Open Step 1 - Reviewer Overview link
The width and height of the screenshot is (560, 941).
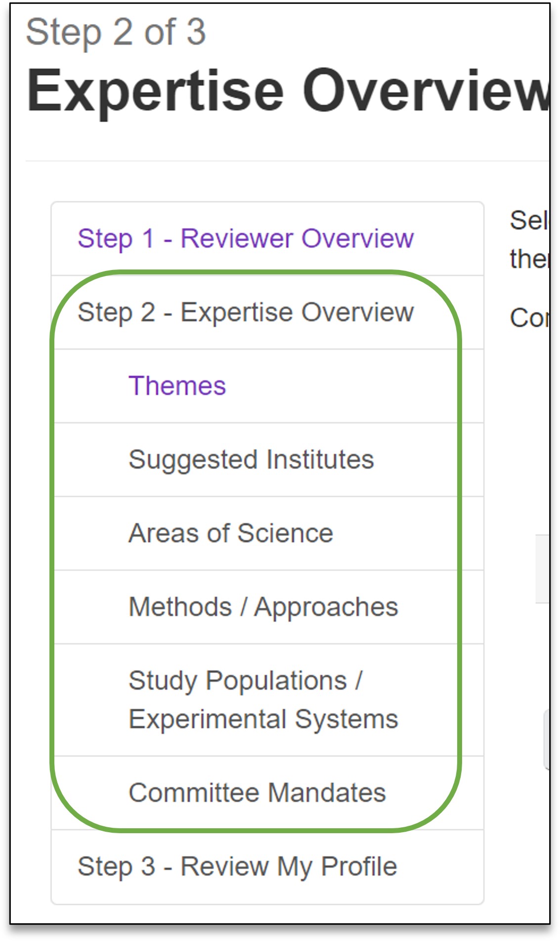(245, 239)
